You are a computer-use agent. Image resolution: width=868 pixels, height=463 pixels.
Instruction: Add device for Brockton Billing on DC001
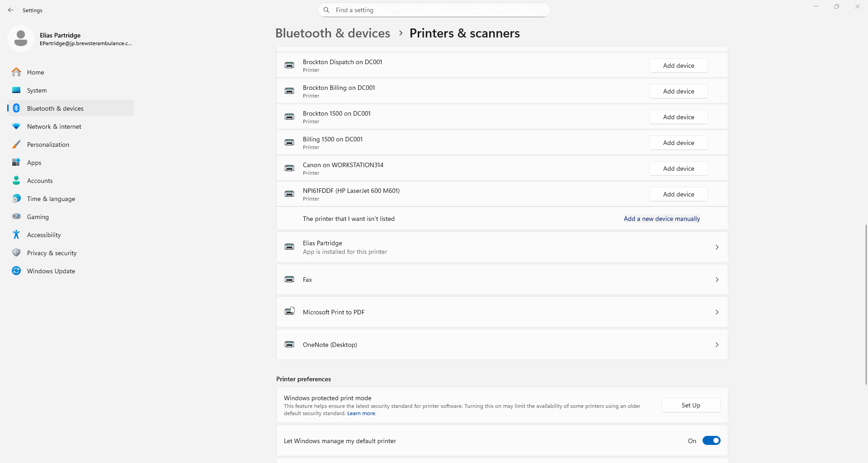point(679,91)
